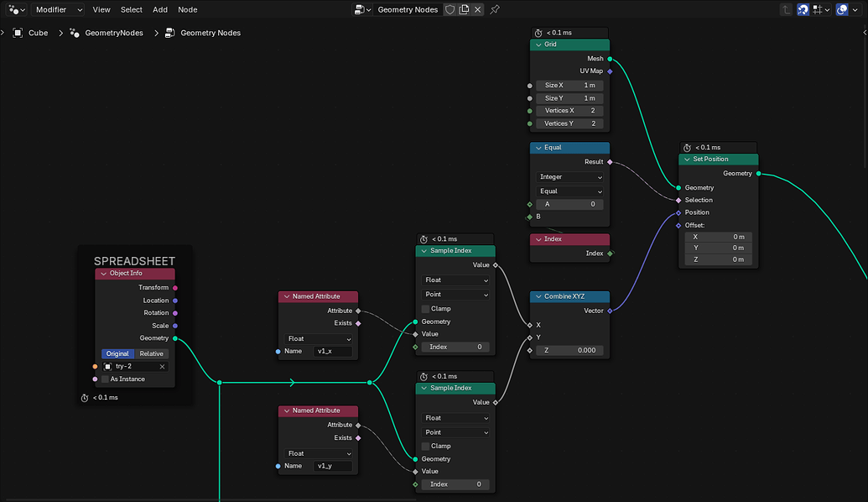Click the Geometry Nodes name field in header
The image size is (868, 502).
[x=408, y=9]
